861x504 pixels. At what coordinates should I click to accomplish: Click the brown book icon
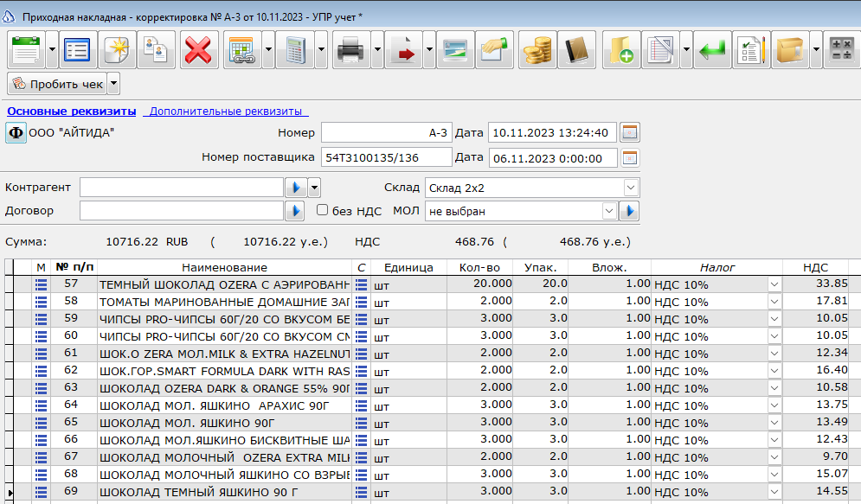(576, 50)
